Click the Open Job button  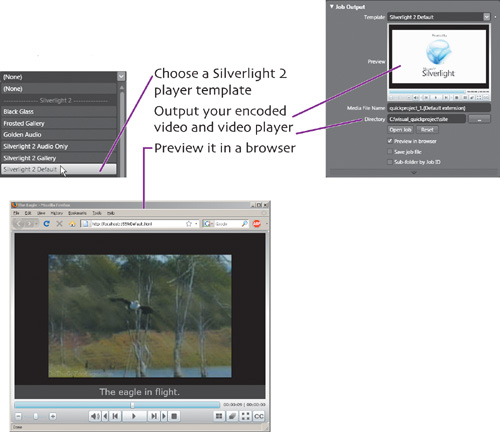pyautogui.click(x=400, y=130)
